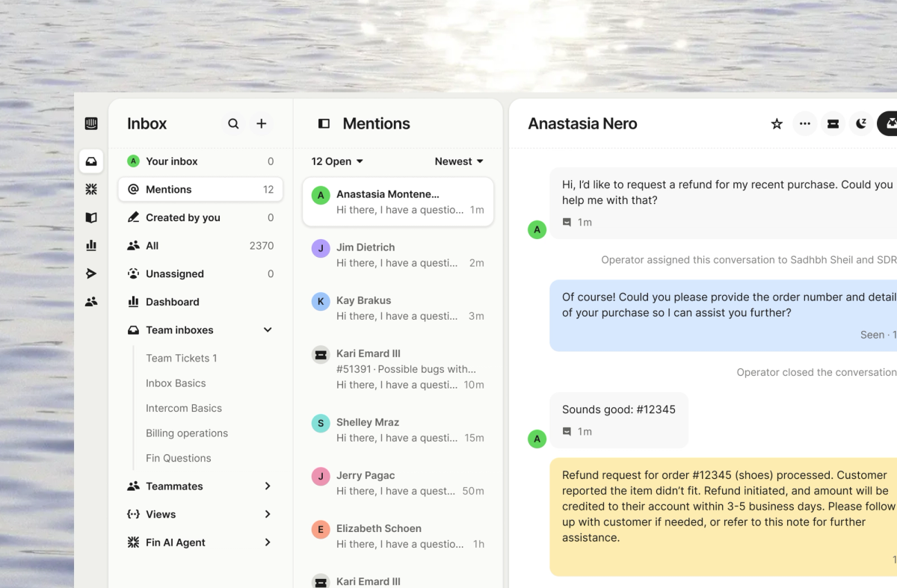Viewport: 897px width, 588px height.
Task: Open the Reports bar chart icon in the left rail
Action: (x=91, y=245)
